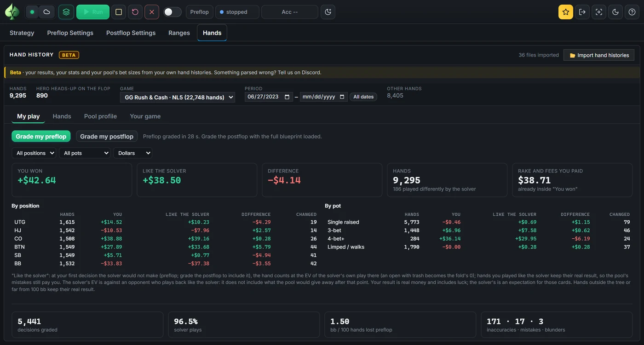Switch to the Strategy tab
Viewport: 644px width, 345px height.
(22, 33)
